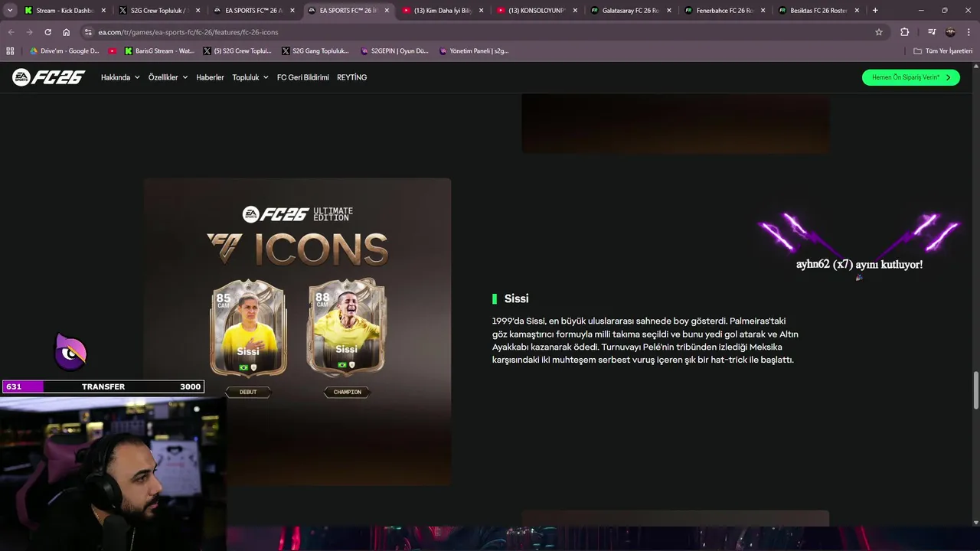Image resolution: width=980 pixels, height=551 pixels.
Task: Open the browser extensions menu
Action: pos(905,32)
